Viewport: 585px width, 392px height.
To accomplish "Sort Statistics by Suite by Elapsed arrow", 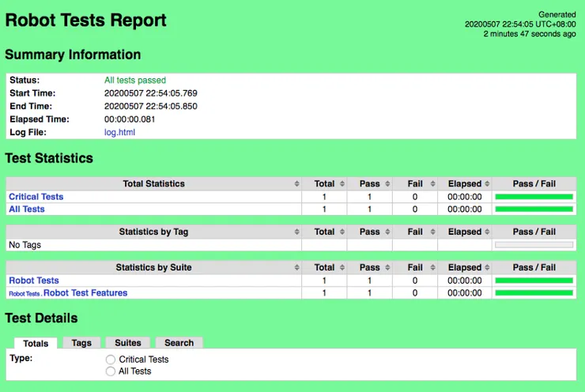I will (x=487, y=267).
